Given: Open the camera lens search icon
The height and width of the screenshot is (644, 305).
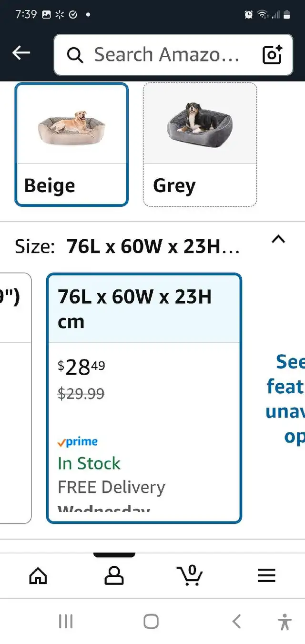Looking at the screenshot, I should click(272, 55).
